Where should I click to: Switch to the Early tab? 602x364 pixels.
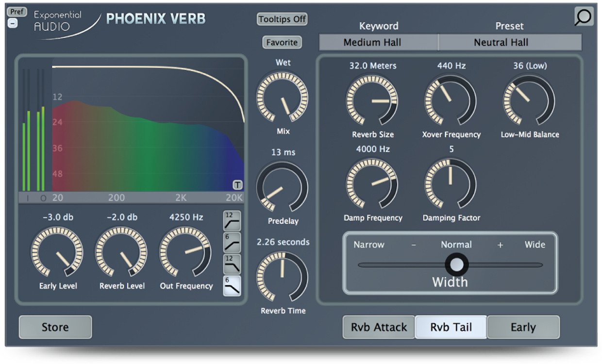[523, 327]
